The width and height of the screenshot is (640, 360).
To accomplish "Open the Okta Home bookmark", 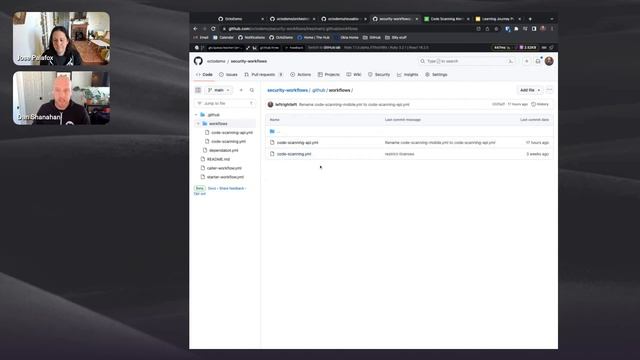I will coord(346,38).
